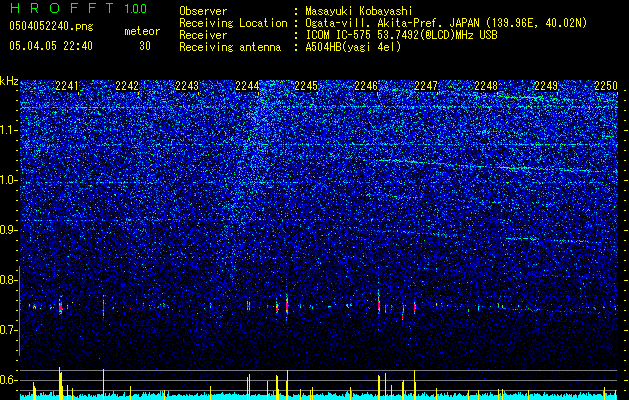Screen dimensions: 629x400
Task: Click the Receiver label
Action: [x=203, y=35]
